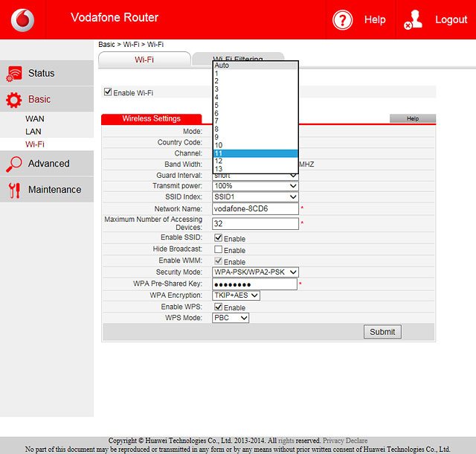Open the LAN settings link
The height and width of the screenshot is (454, 476).
(33, 131)
